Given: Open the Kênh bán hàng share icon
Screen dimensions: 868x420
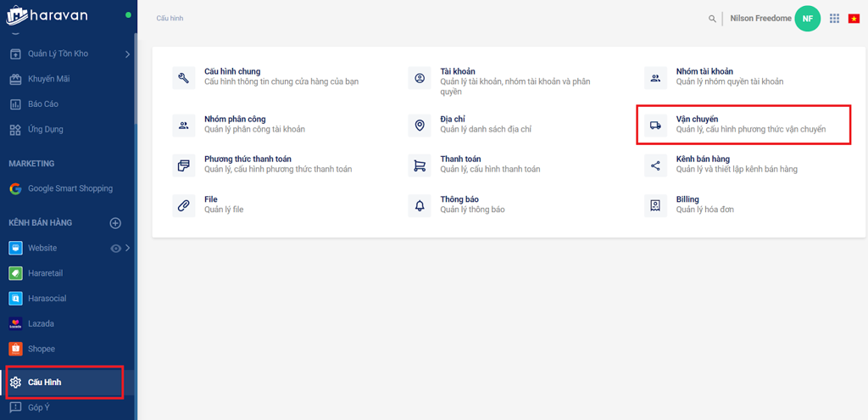Looking at the screenshot, I should click(655, 165).
